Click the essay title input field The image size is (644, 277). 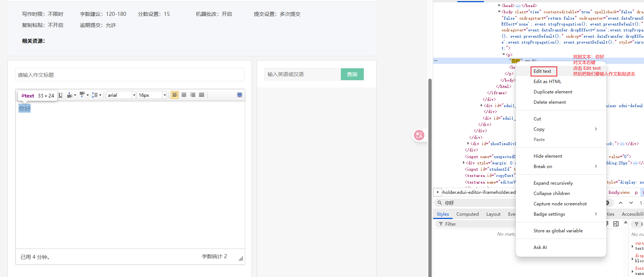tap(130, 75)
